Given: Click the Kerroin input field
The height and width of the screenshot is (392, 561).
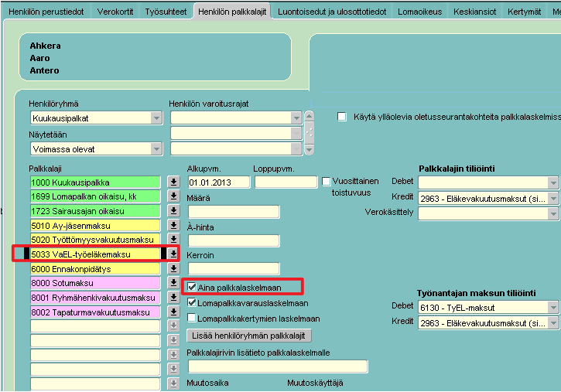Looking at the screenshot, I should 234,268.
